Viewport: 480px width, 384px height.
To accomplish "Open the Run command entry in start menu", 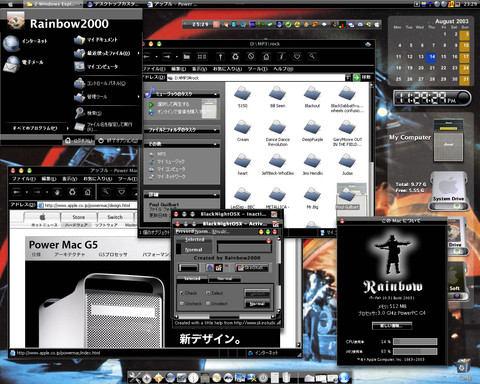I will (x=103, y=126).
